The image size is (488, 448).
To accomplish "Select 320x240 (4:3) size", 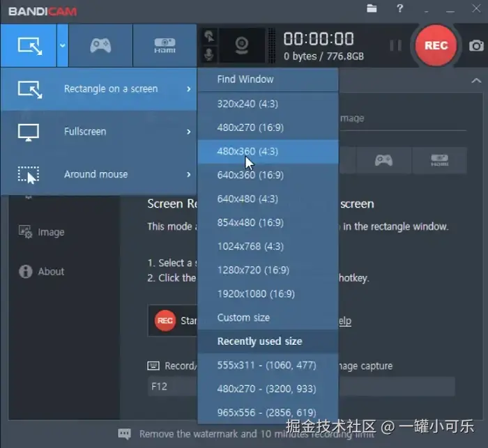I will tap(268, 104).
